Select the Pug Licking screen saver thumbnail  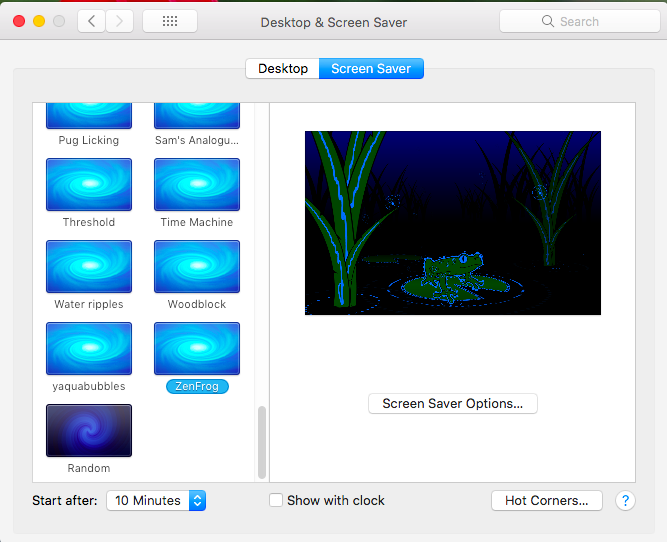(x=89, y=116)
